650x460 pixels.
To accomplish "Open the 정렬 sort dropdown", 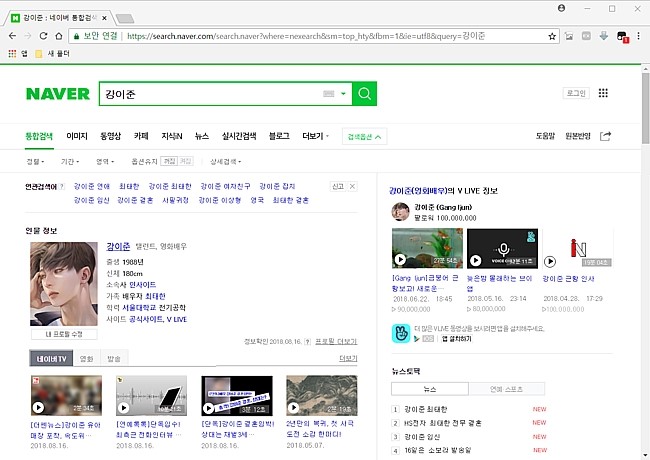I will (x=35, y=162).
